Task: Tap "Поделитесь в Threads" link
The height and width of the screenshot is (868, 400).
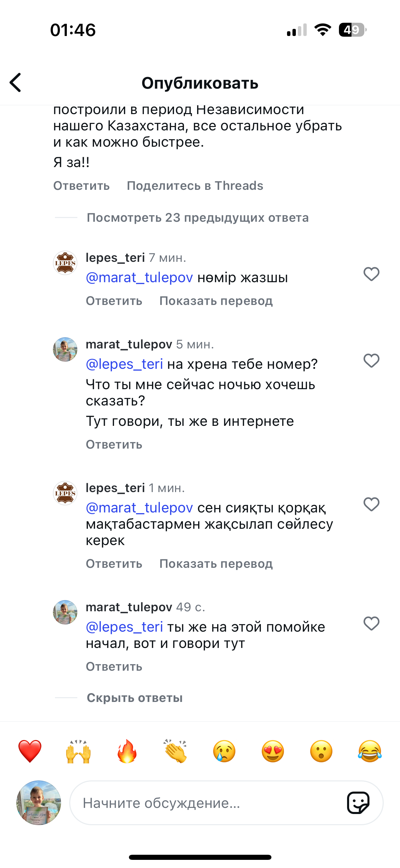Action: [x=195, y=186]
